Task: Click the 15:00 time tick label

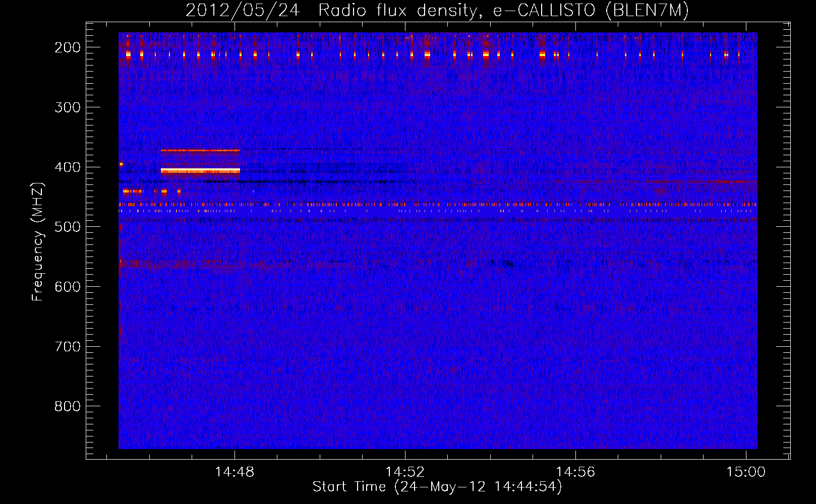Action: click(746, 472)
